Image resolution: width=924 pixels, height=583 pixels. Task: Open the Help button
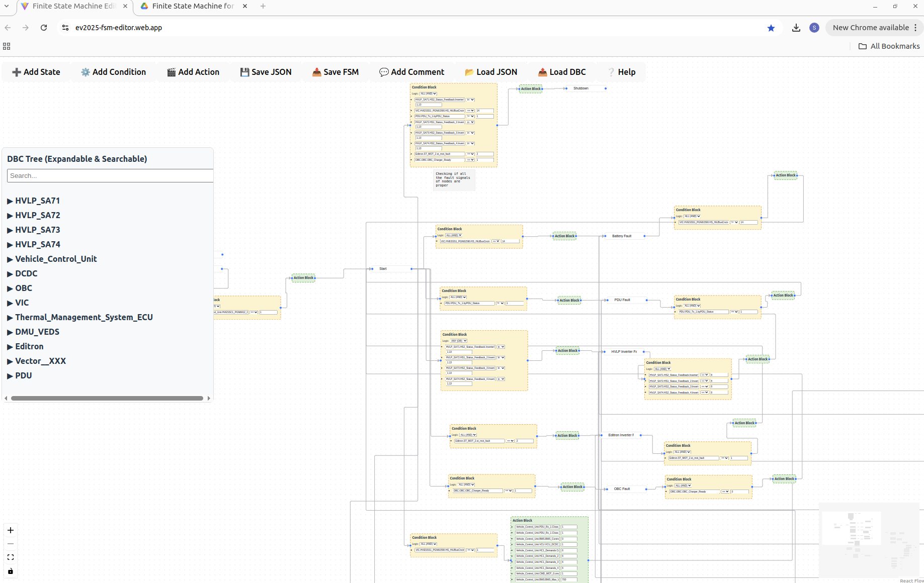[622, 72]
